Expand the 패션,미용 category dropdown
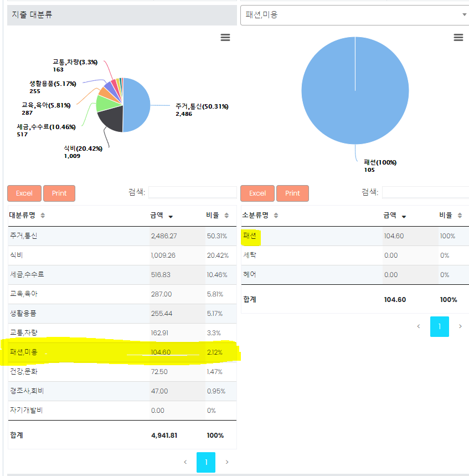The height and width of the screenshot is (476, 469). click(464, 15)
